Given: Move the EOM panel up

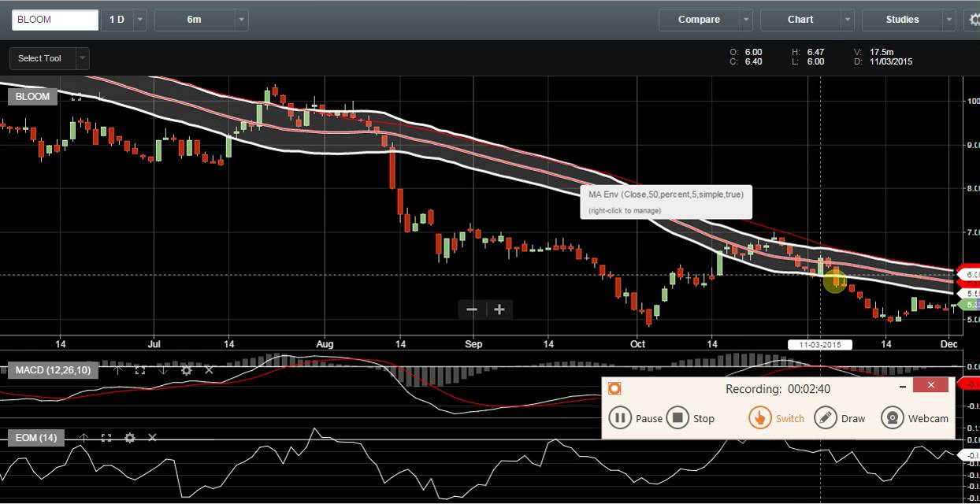Looking at the screenshot, I should tap(84, 438).
